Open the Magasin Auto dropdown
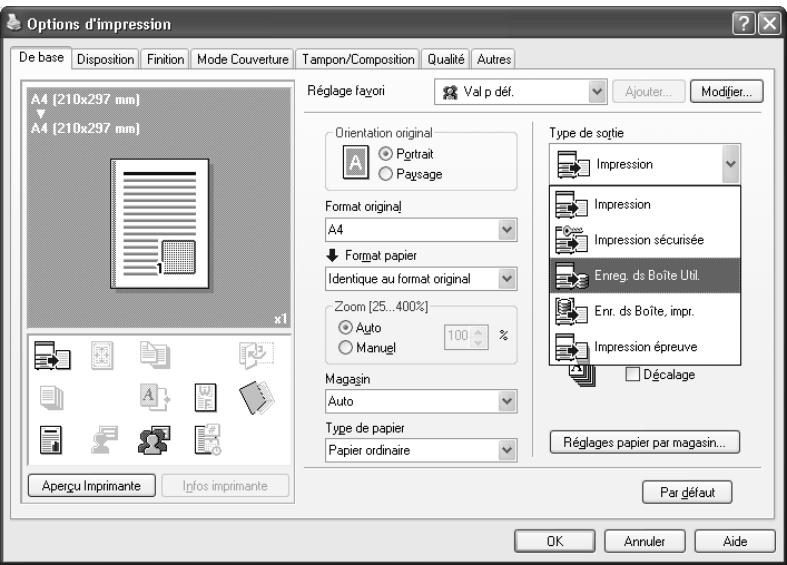 point(507,401)
